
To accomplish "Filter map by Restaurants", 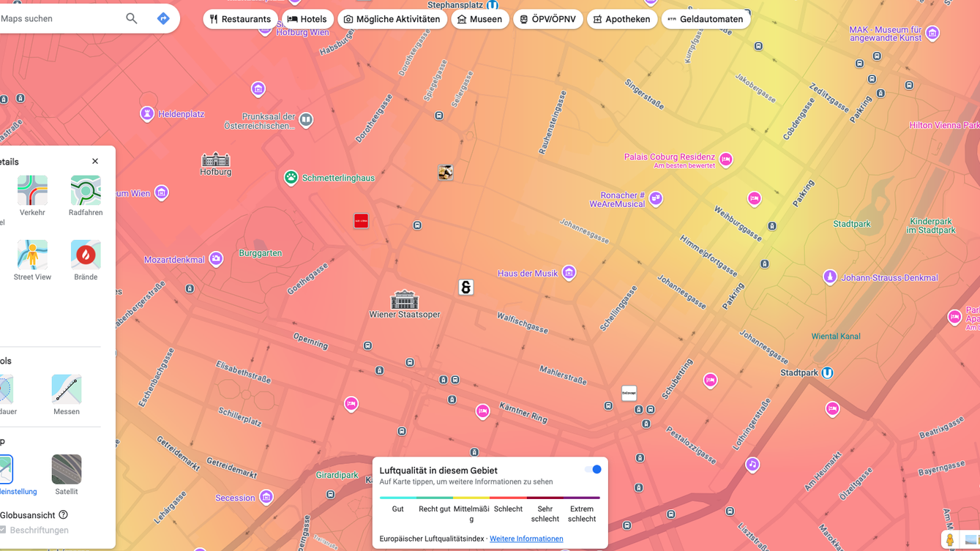I will click(240, 19).
